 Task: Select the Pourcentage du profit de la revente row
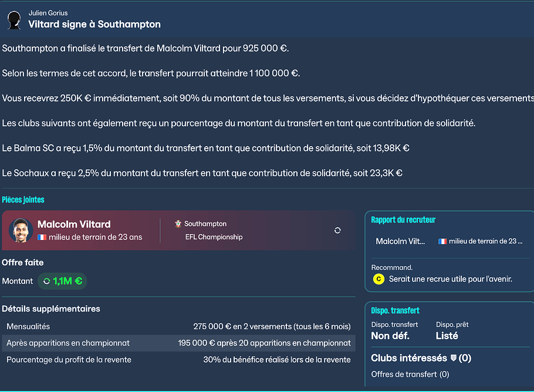(178, 359)
